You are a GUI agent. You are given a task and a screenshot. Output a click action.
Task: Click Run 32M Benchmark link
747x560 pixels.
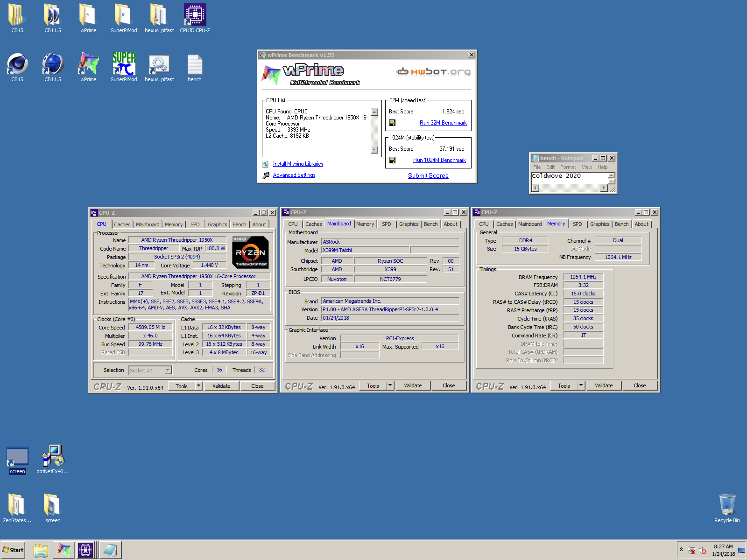click(x=443, y=123)
